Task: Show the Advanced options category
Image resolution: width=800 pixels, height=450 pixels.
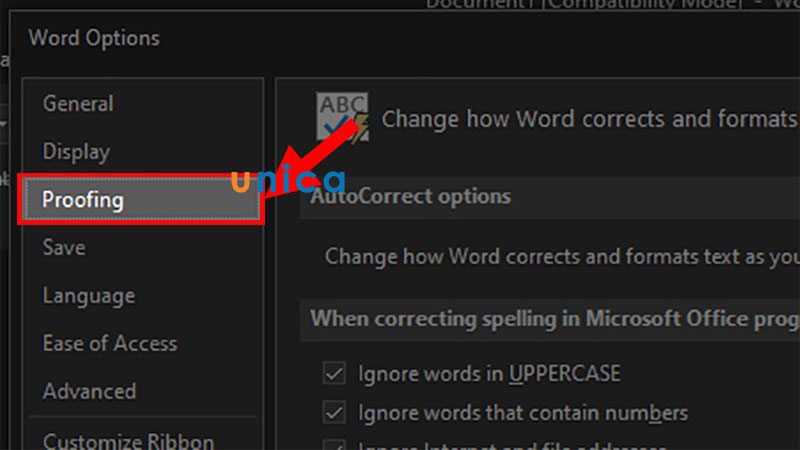Action: [x=89, y=391]
